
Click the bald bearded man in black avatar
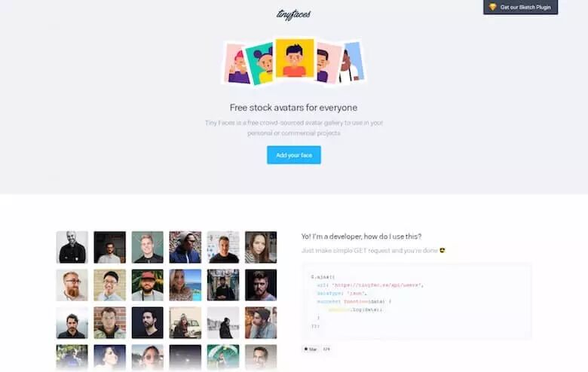72,247
